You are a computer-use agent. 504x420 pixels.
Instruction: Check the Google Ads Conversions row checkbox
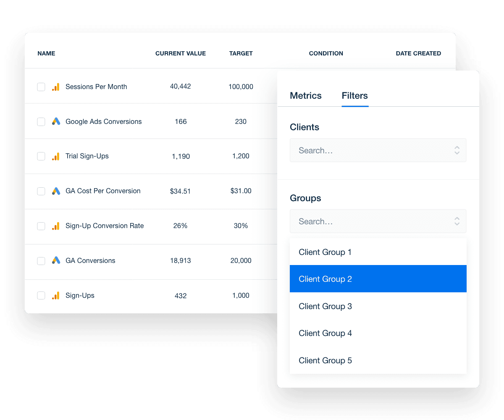[x=41, y=122]
